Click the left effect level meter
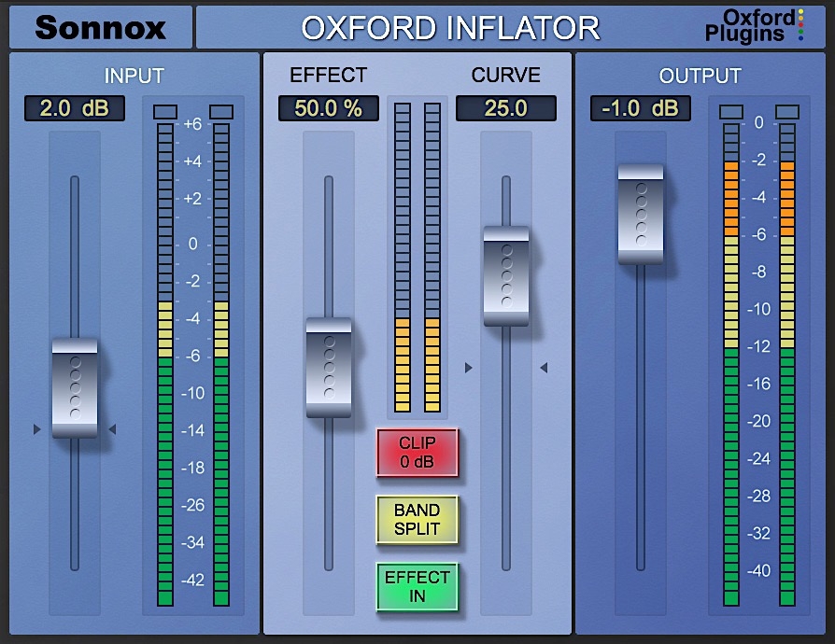Viewport: 835px width, 644px height. tap(403, 258)
